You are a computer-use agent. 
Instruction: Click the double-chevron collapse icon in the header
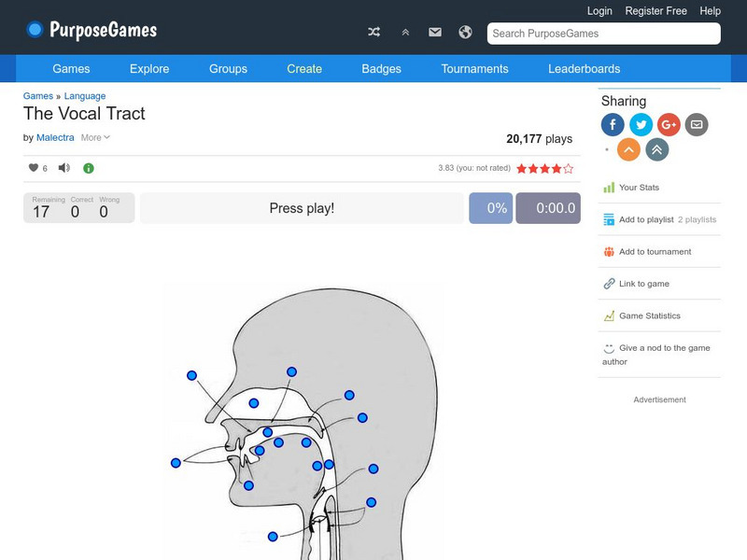(x=404, y=31)
